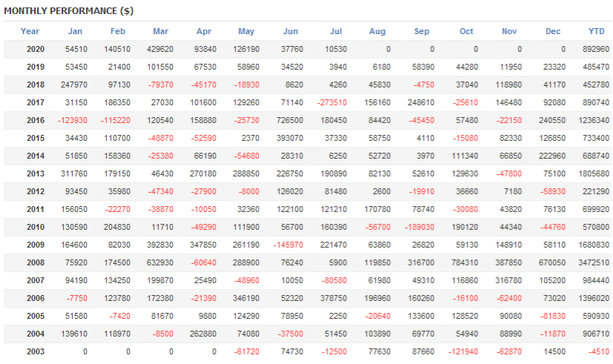Select the 2009 year row label
Viewport: 613px width, 364px height.
pos(36,245)
